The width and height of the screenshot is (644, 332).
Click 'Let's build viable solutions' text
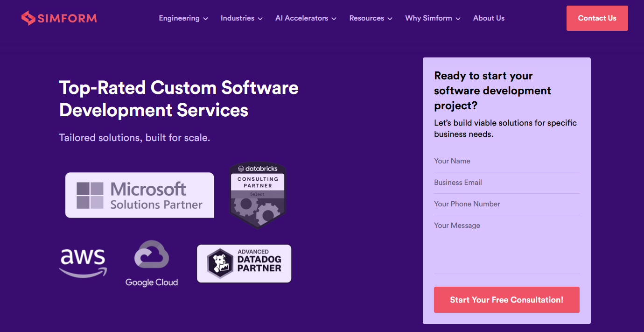coord(505,128)
